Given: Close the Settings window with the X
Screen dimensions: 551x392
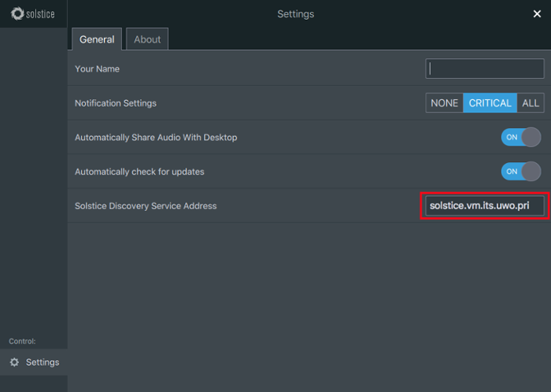Looking at the screenshot, I should pyautogui.click(x=537, y=13).
